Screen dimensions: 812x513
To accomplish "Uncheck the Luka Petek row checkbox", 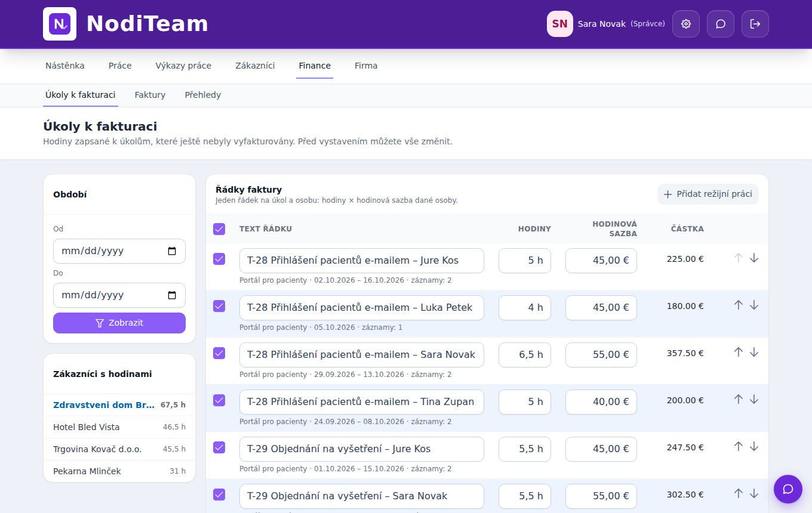I will click(219, 306).
